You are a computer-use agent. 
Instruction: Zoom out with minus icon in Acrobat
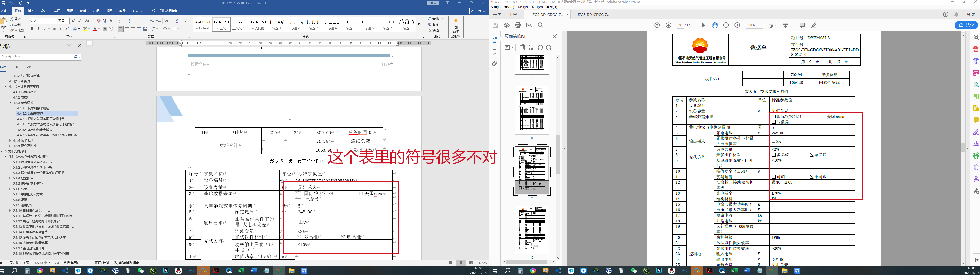(726, 25)
